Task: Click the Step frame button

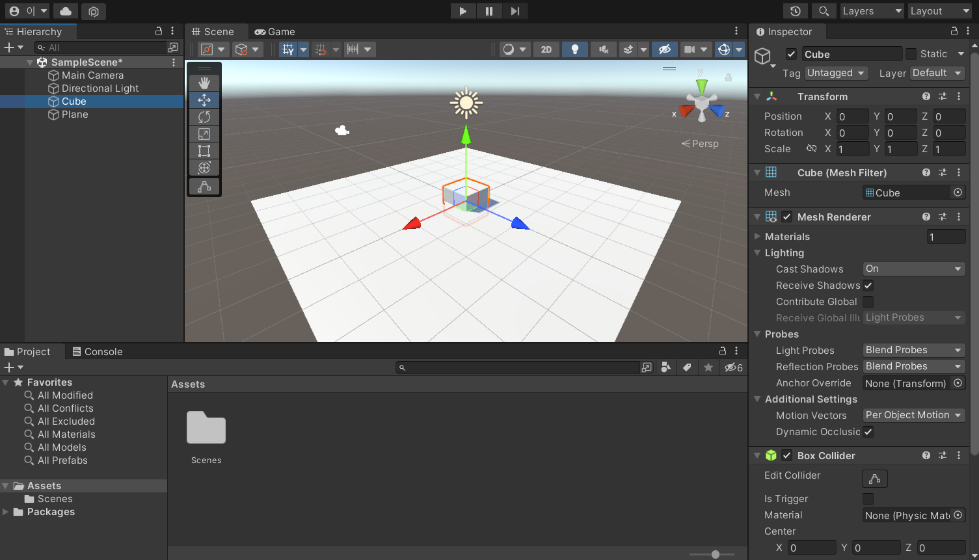Action: click(515, 11)
